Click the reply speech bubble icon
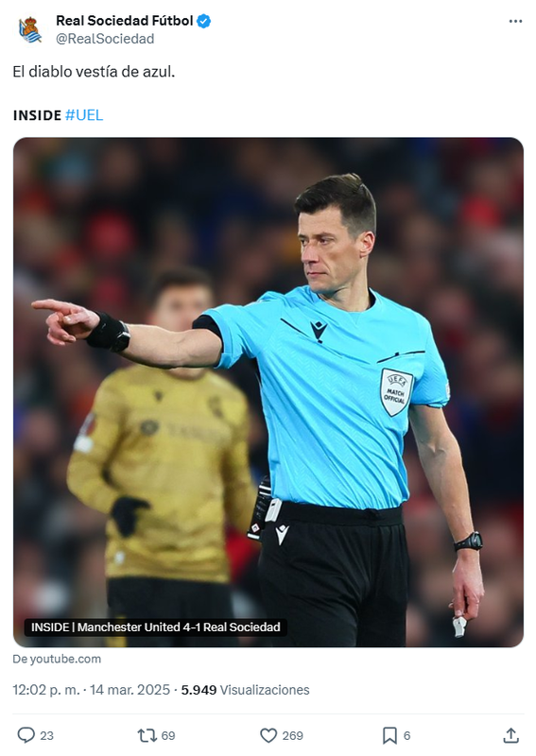This screenshot has width=536, height=756. tap(26, 735)
